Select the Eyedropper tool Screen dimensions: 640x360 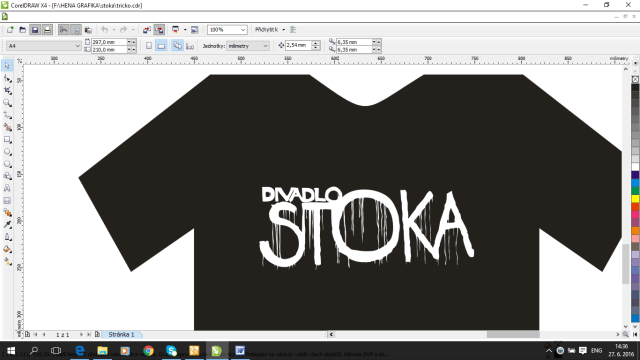coord(7,225)
